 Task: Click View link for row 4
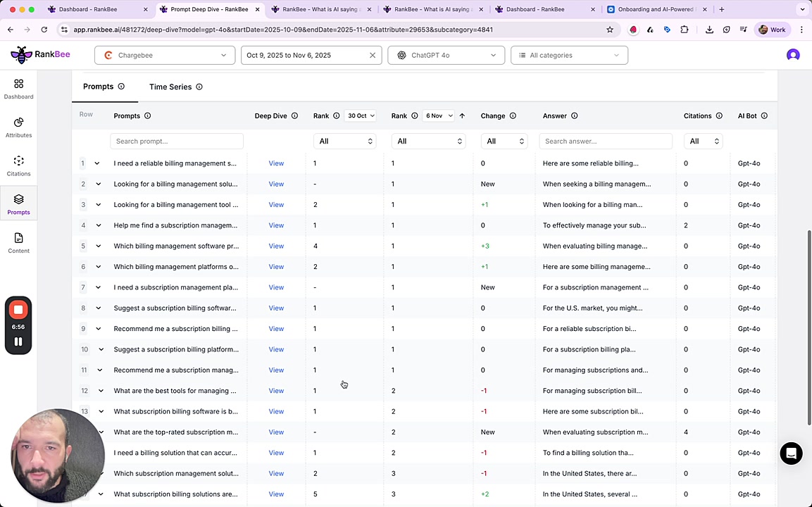coord(276,225)
